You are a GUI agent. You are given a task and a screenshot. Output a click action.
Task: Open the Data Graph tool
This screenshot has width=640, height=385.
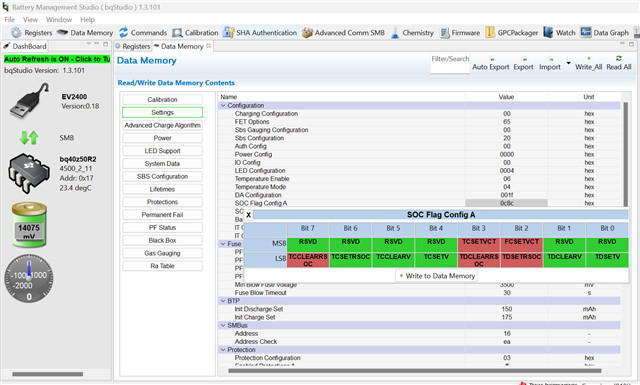pyautogui.click(x=604, y=33)
